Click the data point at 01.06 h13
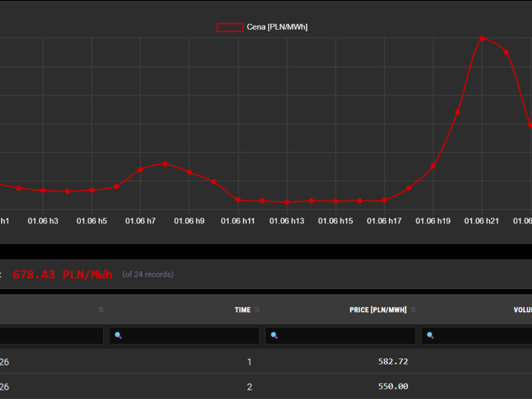 point(287,202)
